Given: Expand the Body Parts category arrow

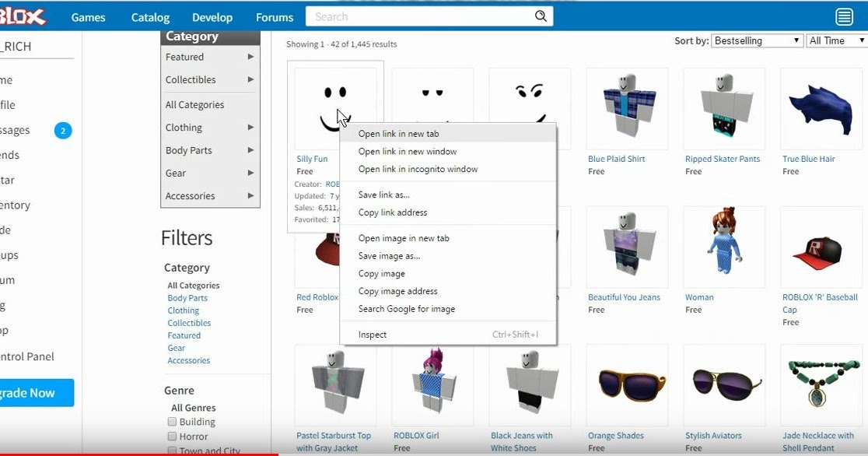Looking at the screenshot, I should [x=250, y=150].
